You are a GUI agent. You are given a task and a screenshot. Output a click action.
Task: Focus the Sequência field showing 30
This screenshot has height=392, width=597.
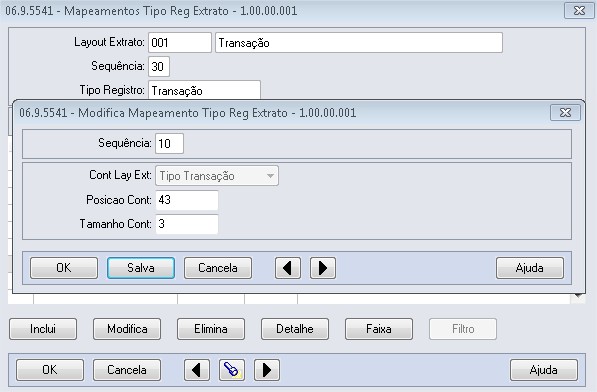pyautogui.click(x=159, y=67)
